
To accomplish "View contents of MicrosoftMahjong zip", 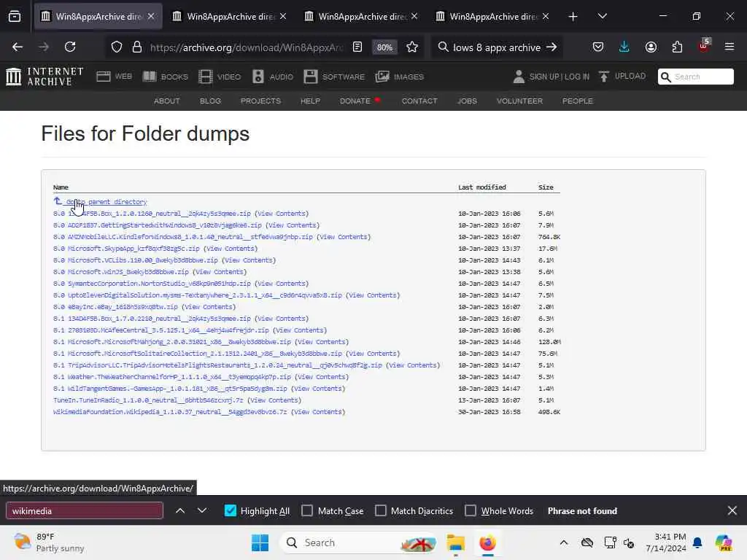I will 322,342.
